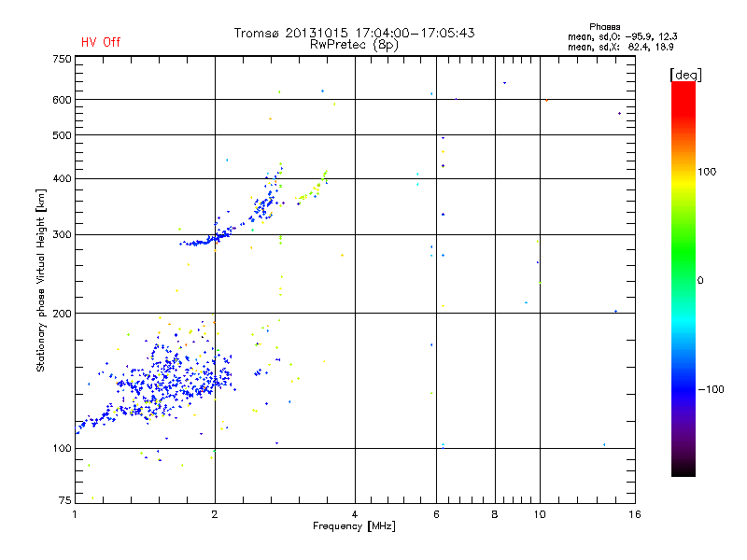Click colorbar tick label '100'
Image resolution: width=747 pixels, height=560 pixels.
[707, 172]
